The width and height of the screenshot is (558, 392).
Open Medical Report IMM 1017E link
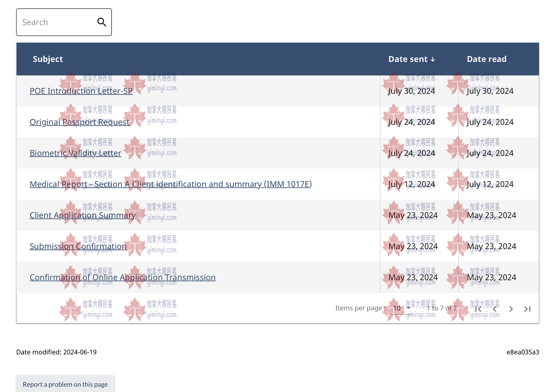(x=170, y=184)
